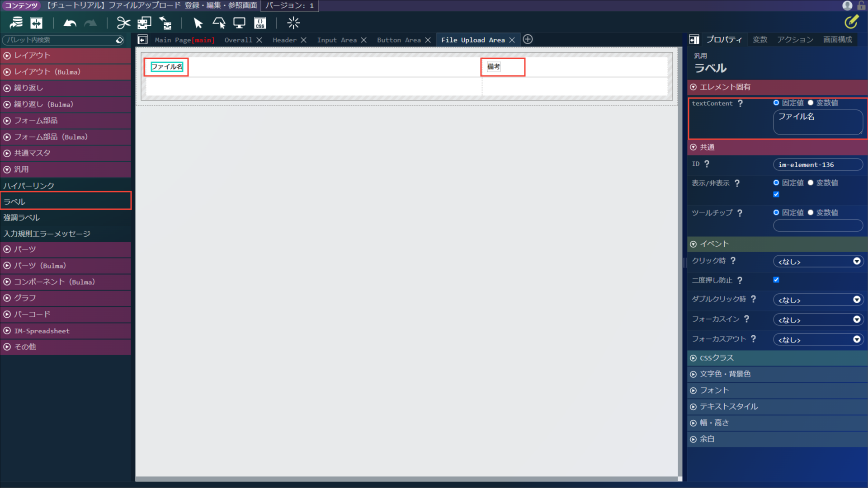The width and height of the screenshot is (868, 488).
Task: Expand the レイアウト (Bulma) palette group
Action: 66,72
